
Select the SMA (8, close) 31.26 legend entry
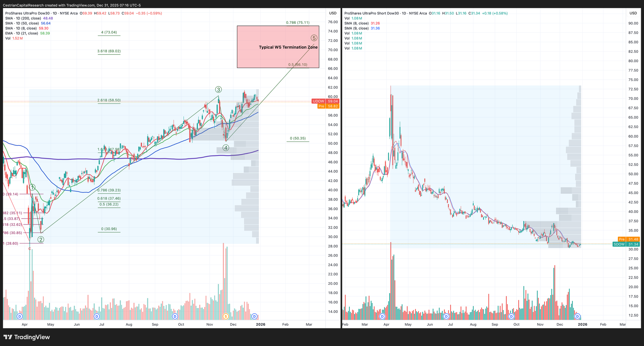tap(362, 23)
